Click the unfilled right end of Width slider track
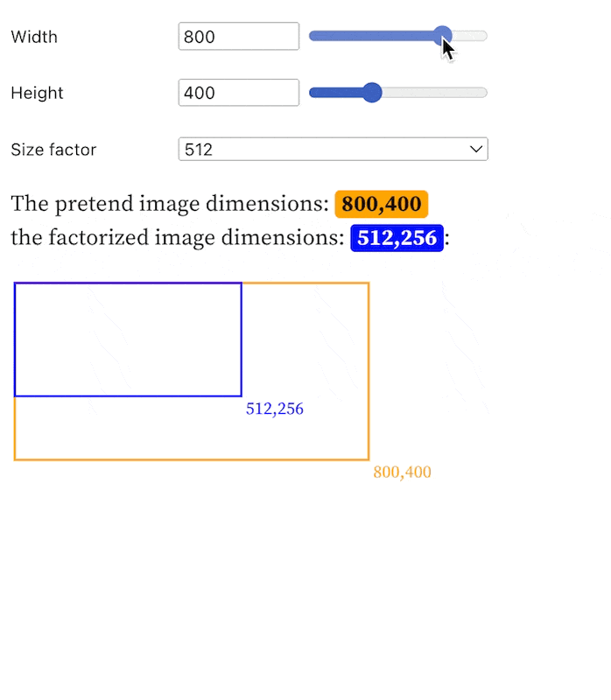Image resolution: width=611 pixels, height=700 pixels. [470, 36]
